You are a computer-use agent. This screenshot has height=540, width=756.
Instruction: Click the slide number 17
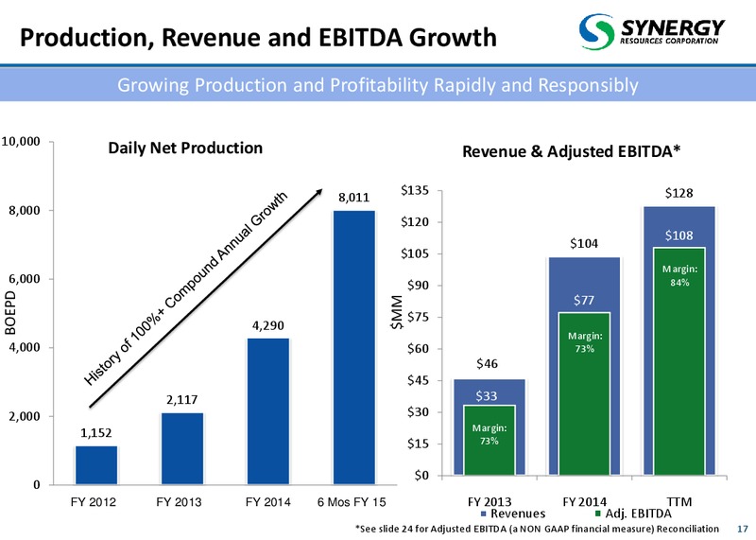743,530
